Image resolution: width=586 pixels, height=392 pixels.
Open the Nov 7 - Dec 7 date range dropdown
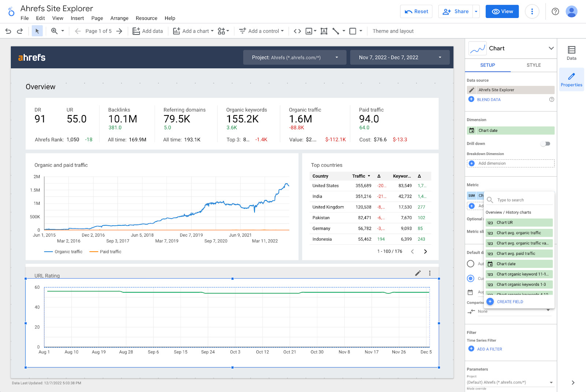click(x=400, y=58)
